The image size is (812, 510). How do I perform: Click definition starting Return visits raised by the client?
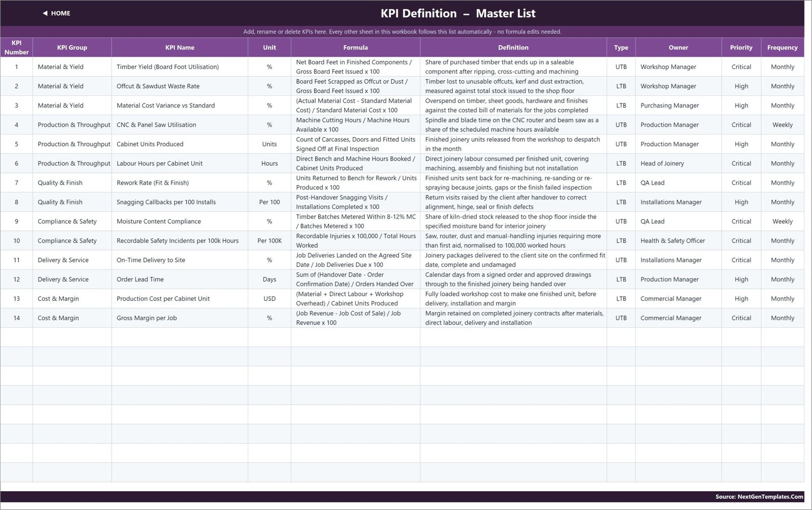tap(513, 202)
